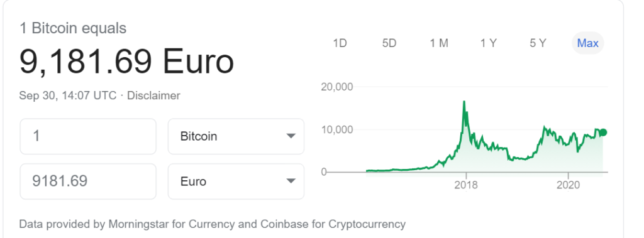
Task: Click the green endpoint dot on chart
Action: tap(603, 132)
